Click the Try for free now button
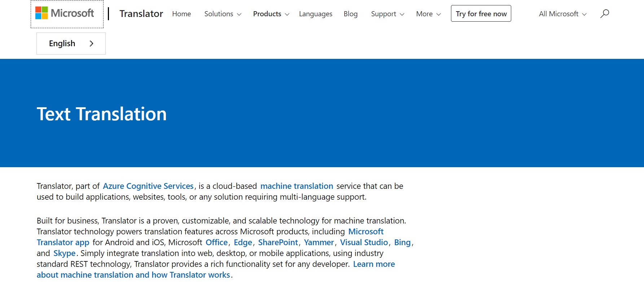Image resolution: width=644 pixels, height=282 pixels. click(x=481, y=13)
